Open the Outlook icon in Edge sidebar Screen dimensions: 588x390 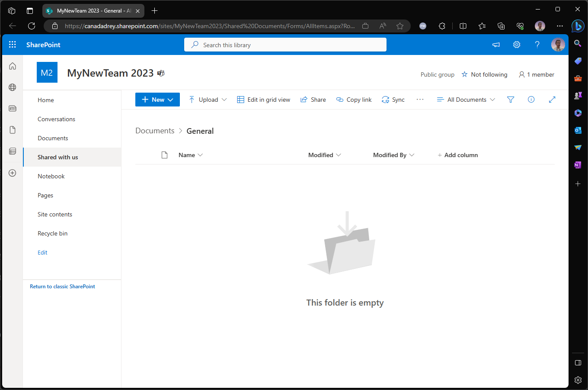[x=578, y=130]
